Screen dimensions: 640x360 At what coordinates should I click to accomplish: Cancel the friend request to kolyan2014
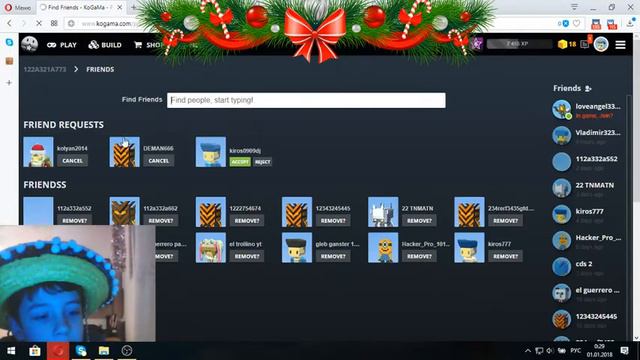tap(72, 161)
